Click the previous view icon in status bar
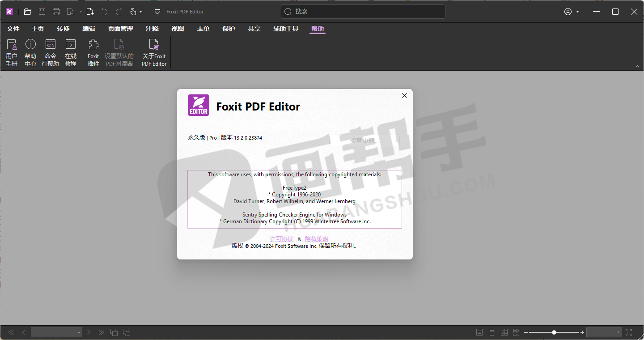644x340 pixels. pyautogui.click(x=114, y=332)
